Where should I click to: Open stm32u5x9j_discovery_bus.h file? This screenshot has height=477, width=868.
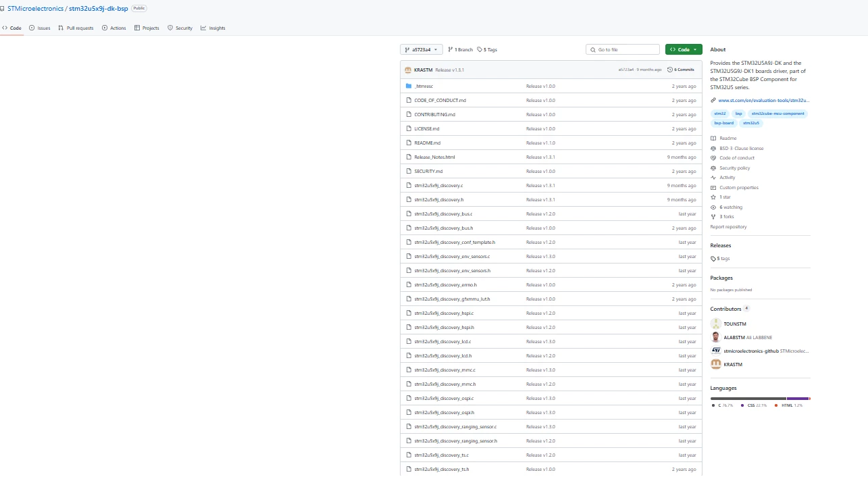click(x=443, y=228)
